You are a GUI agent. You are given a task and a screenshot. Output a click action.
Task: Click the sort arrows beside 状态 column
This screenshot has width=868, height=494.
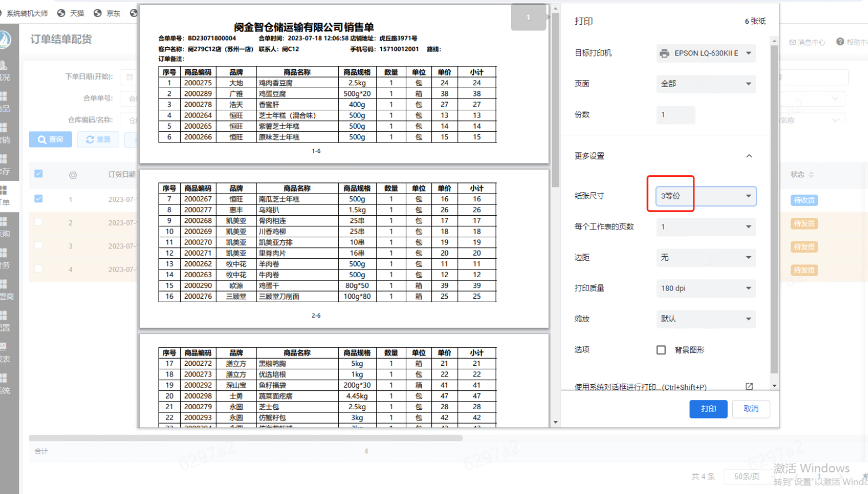tap(811, 175)
